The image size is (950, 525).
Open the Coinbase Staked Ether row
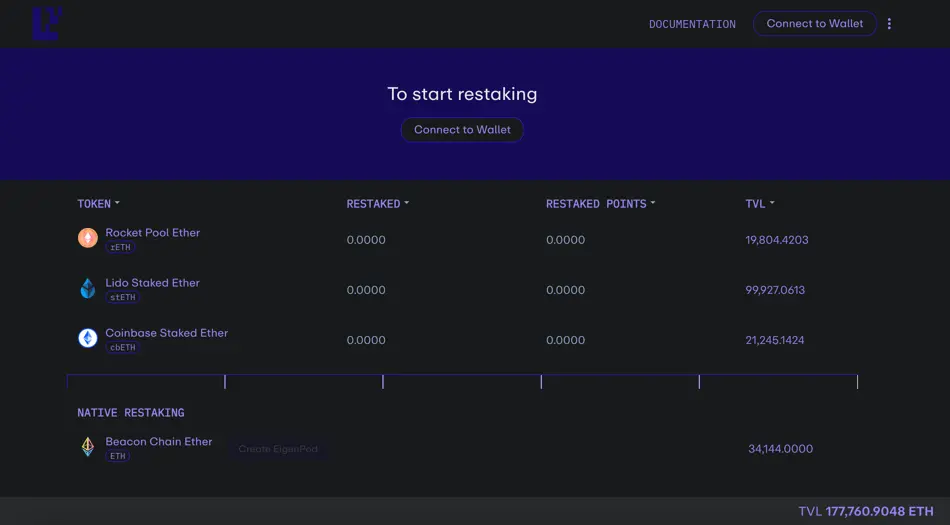click(x=462, y=340)
